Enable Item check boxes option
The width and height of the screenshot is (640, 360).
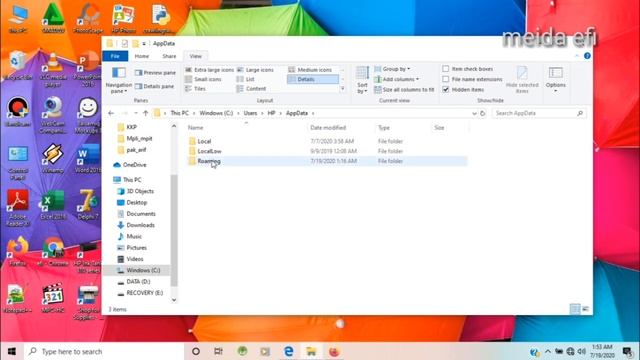tap(446, 69)
